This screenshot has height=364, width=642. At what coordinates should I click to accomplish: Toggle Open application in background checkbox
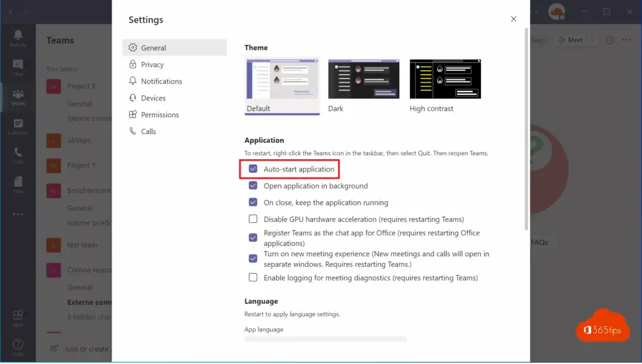click(x=253, y=185)
